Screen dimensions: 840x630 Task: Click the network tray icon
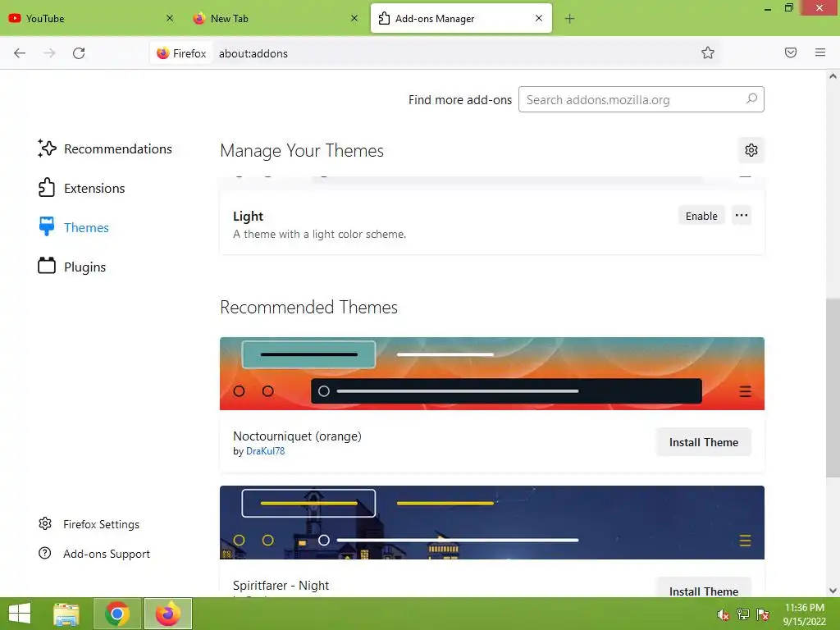[742, 614]
